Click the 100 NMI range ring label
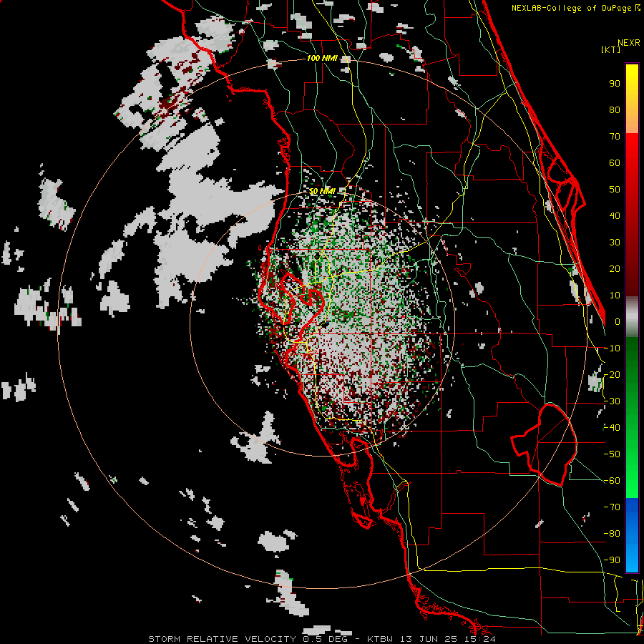Image resolution: width=644 pixels, height=644 pixels. (x=322, y=59)
